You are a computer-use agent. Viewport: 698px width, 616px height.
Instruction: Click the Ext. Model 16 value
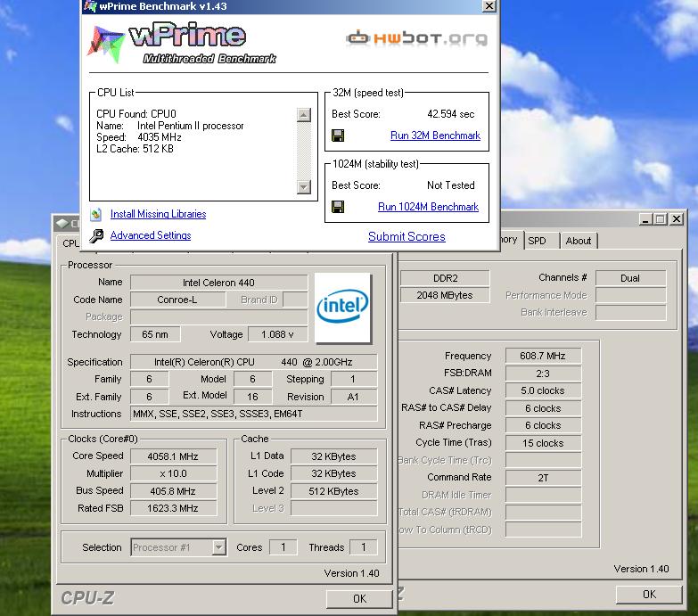click(252, 397)
